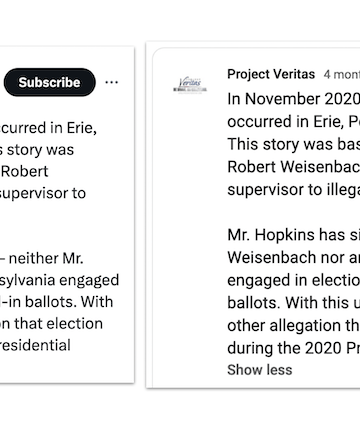This screenshot has width=360, height=426.
Task: Click the '-in ballots. With' line
Action: [57, 302]
